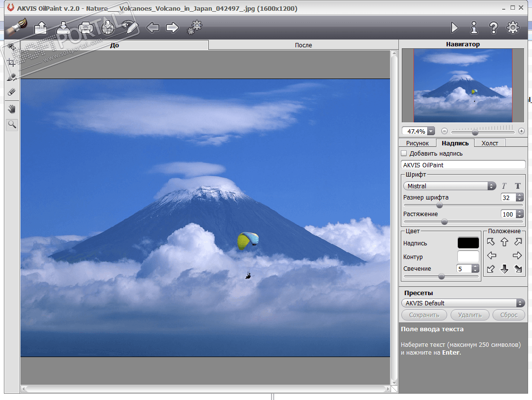Switch to the Рисунок tab
Viewport: 532px width, 400px height.
(x=417, y=143)
